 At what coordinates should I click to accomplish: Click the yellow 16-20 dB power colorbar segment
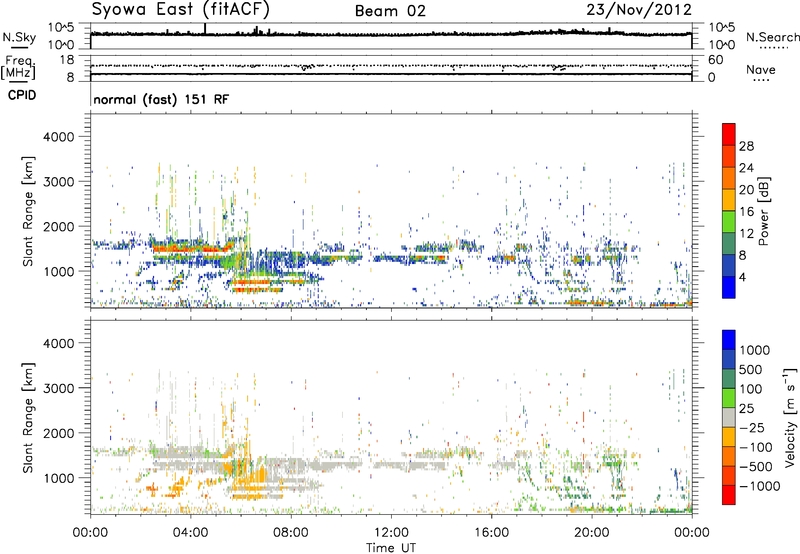pyautogui.click(x=729, y=200)
